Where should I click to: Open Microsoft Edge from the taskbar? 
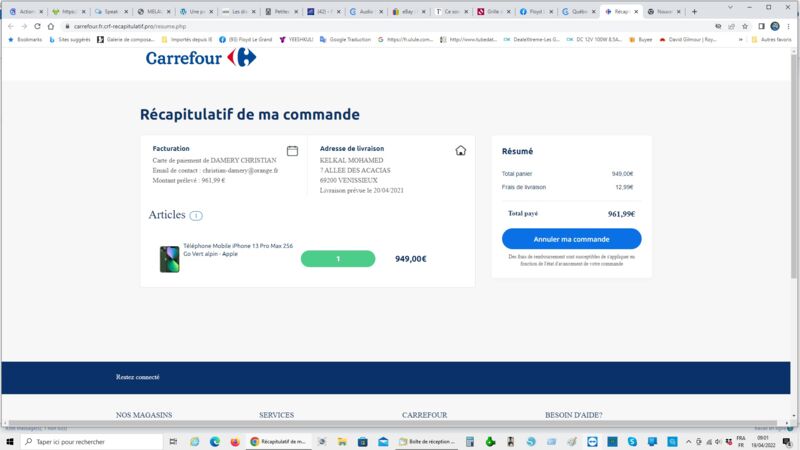coord(215,441)
